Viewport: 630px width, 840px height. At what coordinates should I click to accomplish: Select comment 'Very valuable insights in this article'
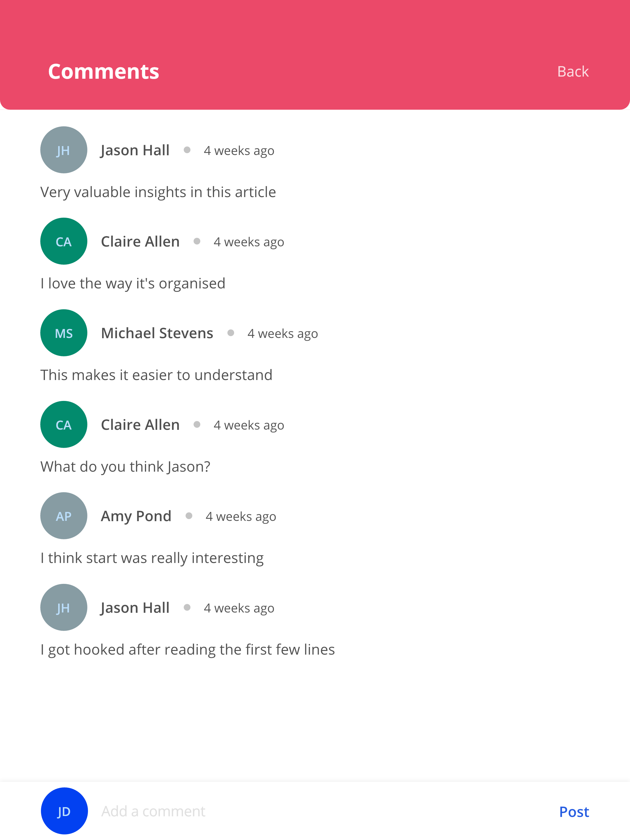point(158,192)
